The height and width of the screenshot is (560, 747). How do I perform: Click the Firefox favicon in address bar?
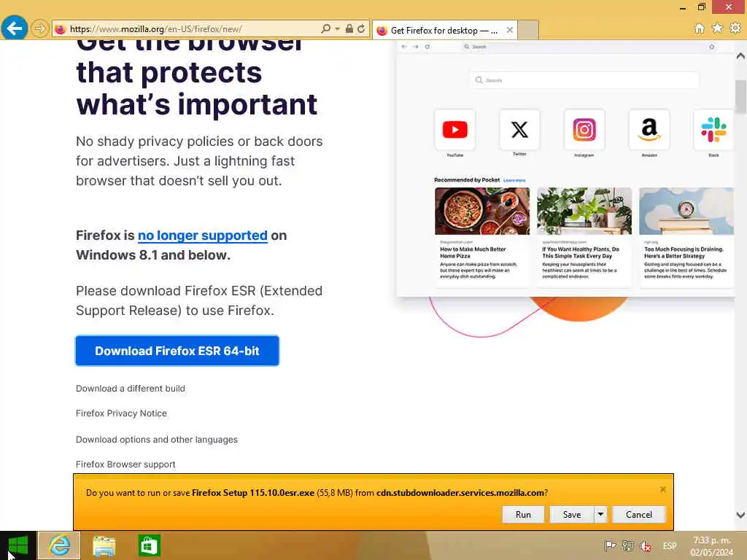click(x=60, y=29)
